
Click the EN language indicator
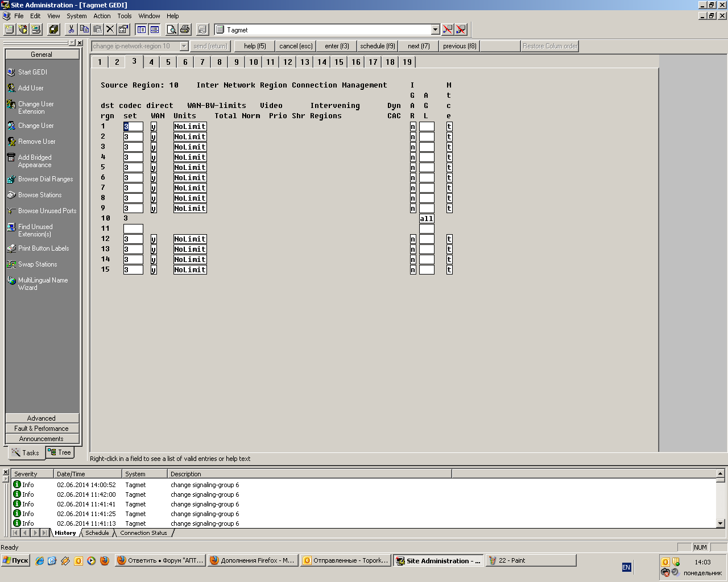(626, 567)
